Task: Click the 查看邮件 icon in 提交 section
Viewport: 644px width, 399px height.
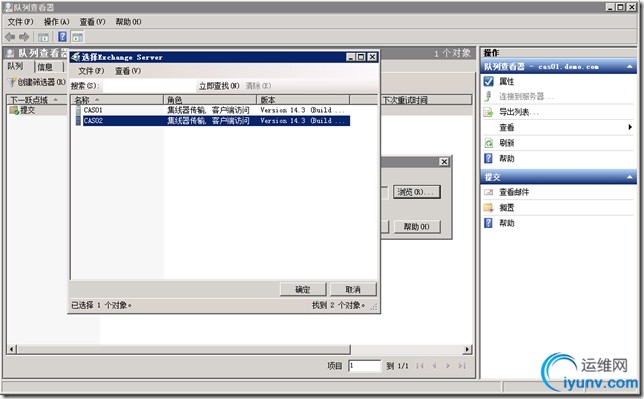Action: (488, 192)
